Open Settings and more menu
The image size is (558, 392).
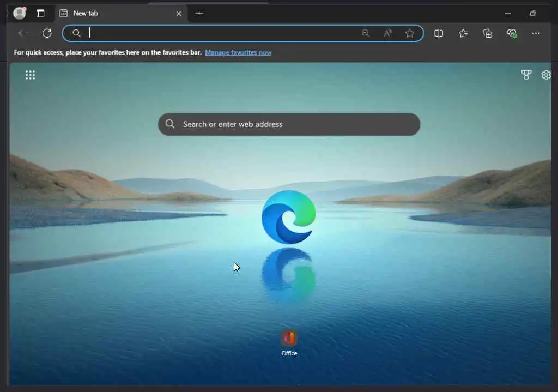tap(536, 33)
